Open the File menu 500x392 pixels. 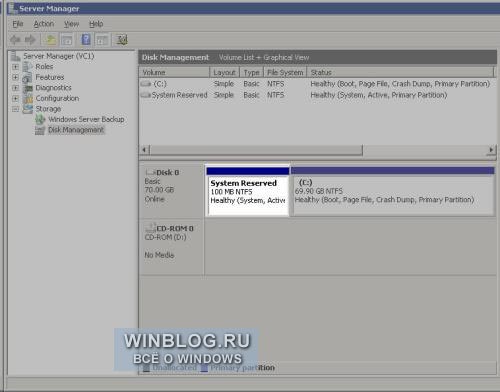pos(18,24)
